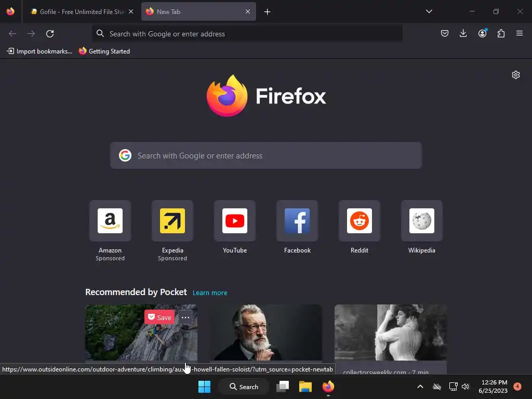Open the Downloads panel

click(x=463, y=33)
